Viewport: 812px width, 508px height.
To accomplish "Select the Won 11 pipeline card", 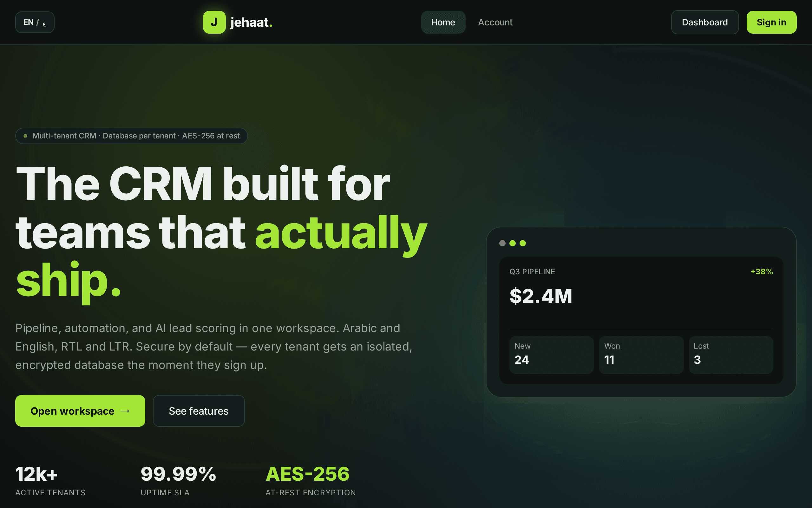I will pyautogui.click(x=641, y=355).
